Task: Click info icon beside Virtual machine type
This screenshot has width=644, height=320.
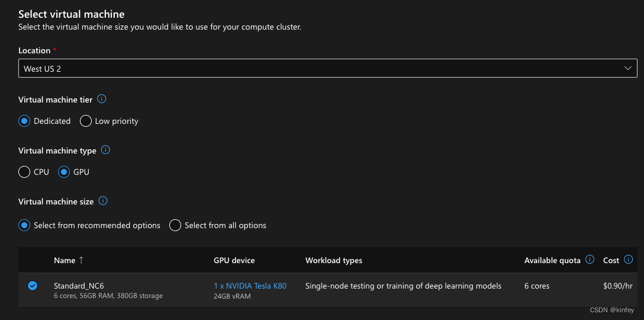Action: coord(105,150)
